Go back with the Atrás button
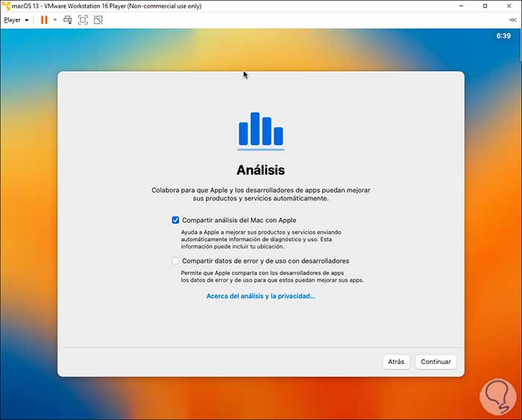Image resolution: width=522 pixels, height=420 pixels. 396,362
